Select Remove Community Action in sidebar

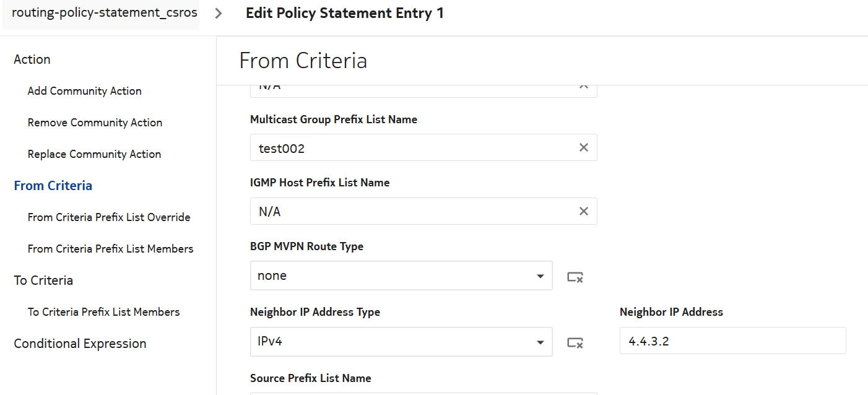95,123
